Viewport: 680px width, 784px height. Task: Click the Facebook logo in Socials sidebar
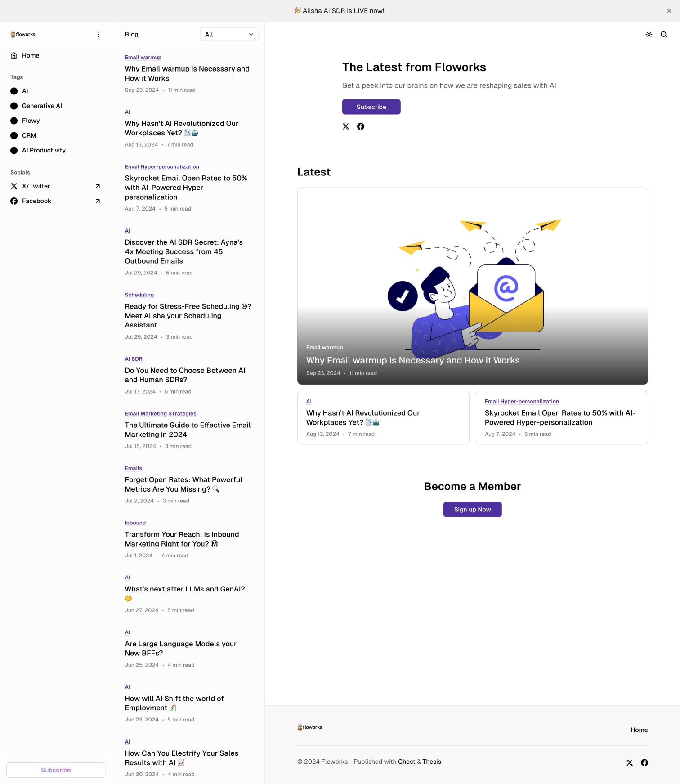click(14, 201)
